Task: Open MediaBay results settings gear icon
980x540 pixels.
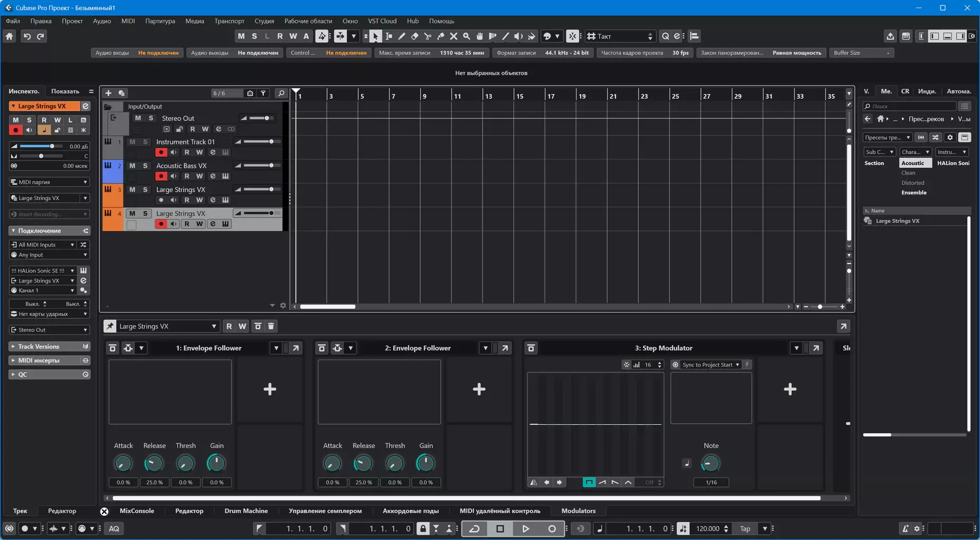Action: point(950,137)
